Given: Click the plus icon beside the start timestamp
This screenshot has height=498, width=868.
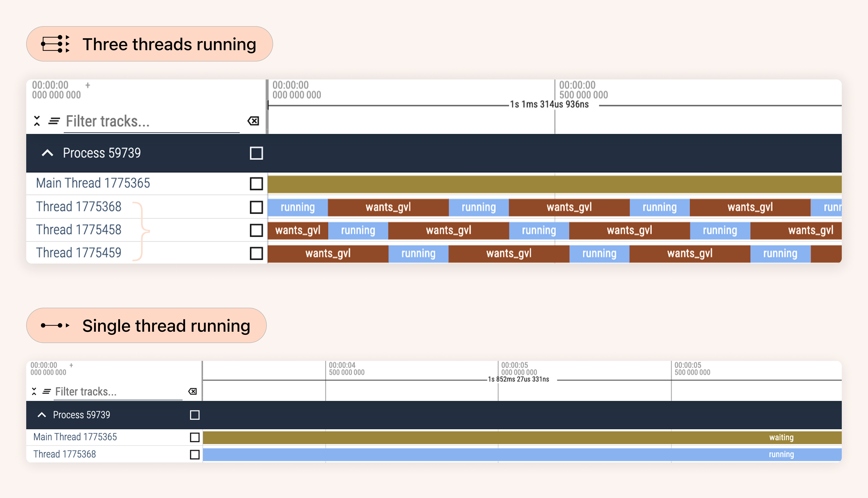Looking at the screenshot, I should coord(88,85).
